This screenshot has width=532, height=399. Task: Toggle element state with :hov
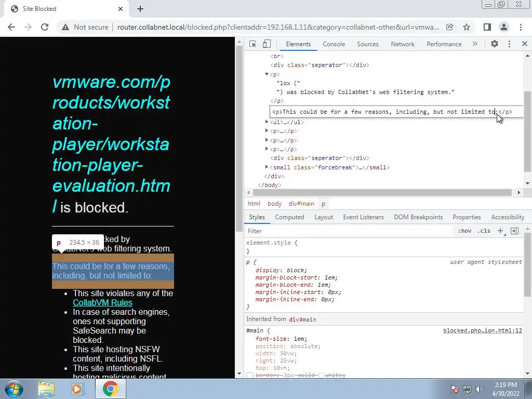(x=464, y=231)
